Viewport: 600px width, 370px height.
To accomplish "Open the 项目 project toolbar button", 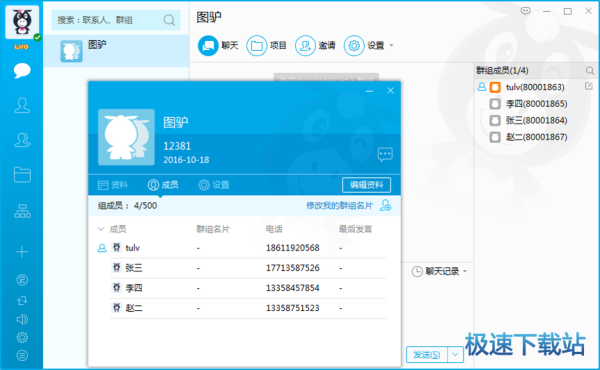I will tap(266, 46).
